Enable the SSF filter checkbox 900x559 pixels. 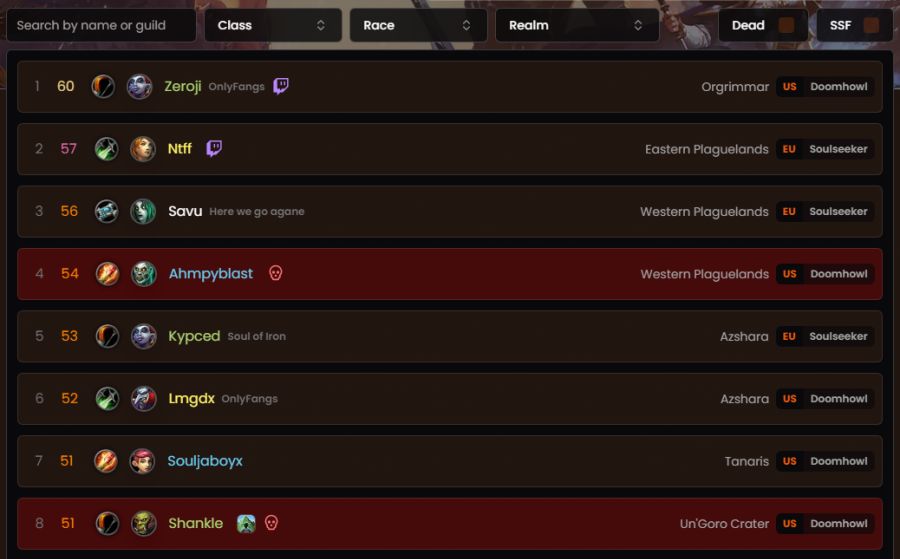click(871, 25)
